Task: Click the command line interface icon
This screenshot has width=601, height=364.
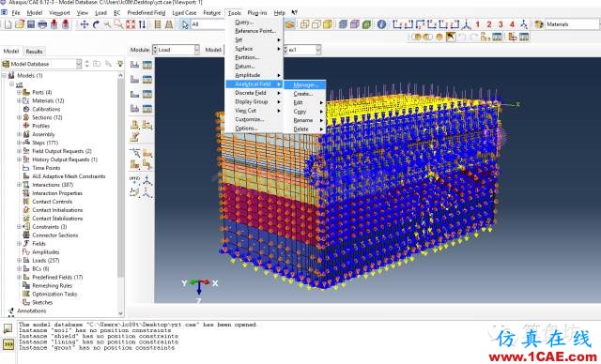Action: coord(8,343)
